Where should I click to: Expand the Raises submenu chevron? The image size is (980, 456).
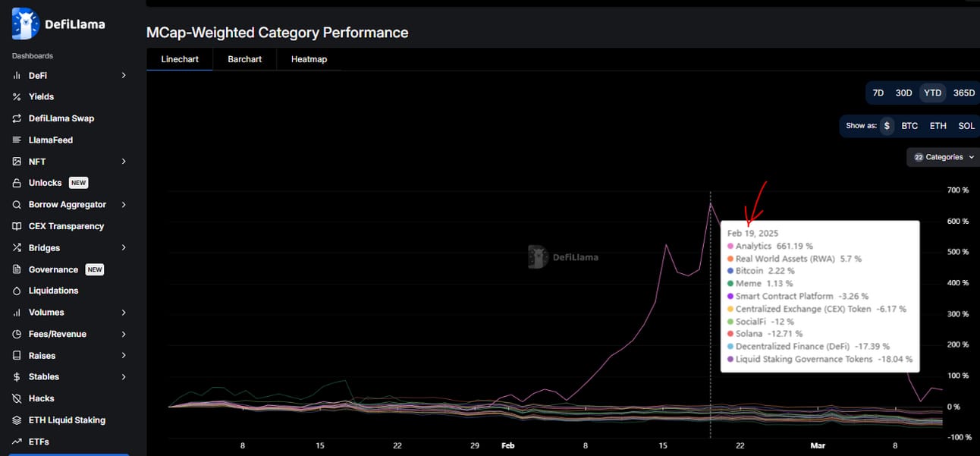[x=124, y=356]
